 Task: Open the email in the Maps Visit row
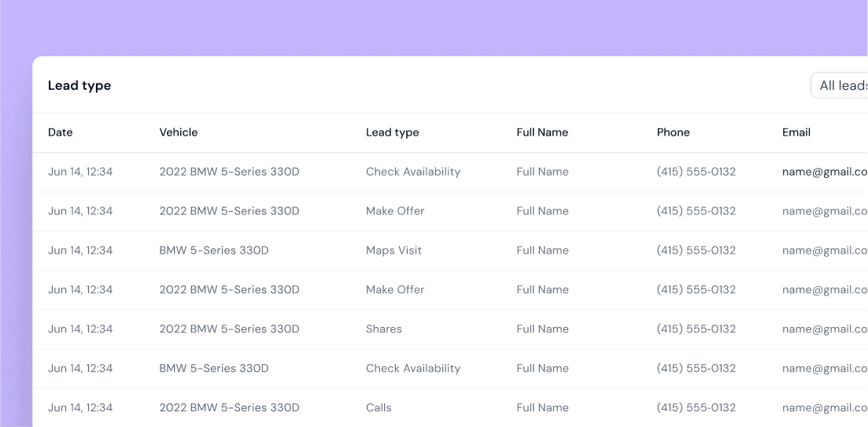[824, 251]
